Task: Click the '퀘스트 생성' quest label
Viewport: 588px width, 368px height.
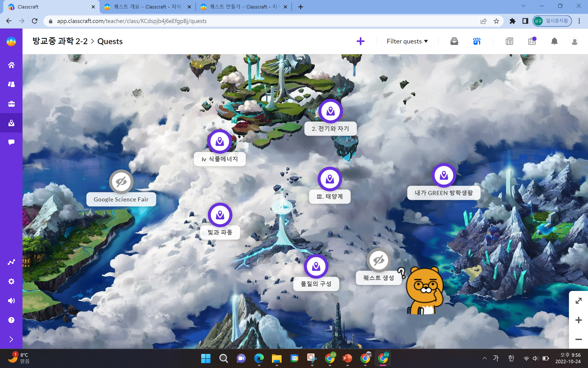Action: (379, 278)
